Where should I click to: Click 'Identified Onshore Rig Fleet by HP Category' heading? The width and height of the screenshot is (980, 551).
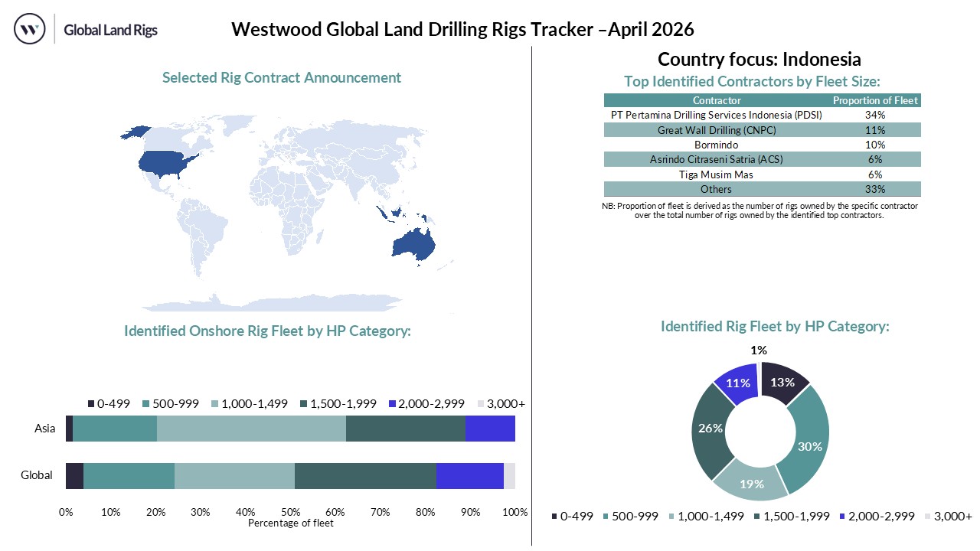268,331
